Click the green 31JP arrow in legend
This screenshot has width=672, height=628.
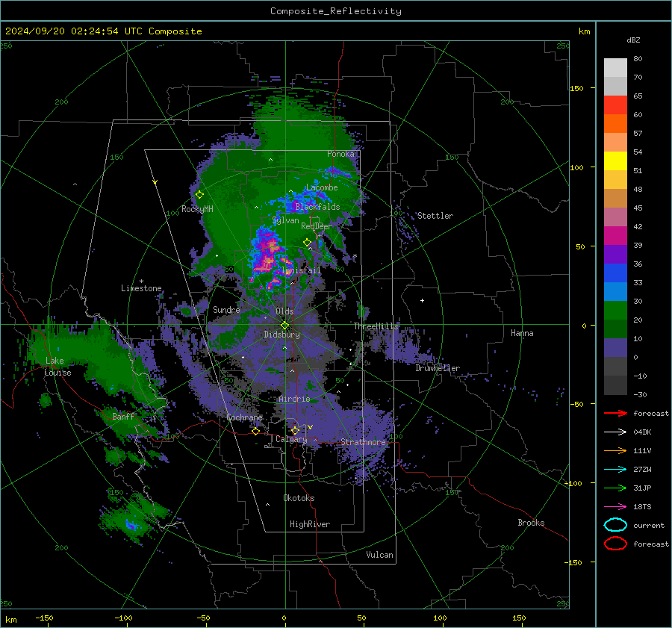click(615, 488)
